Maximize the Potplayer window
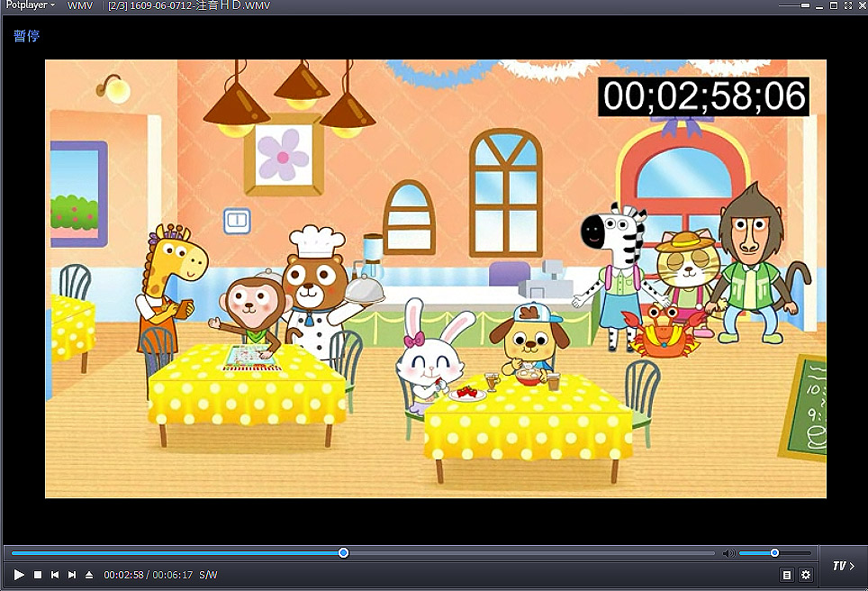868x591 pixels. pyautogui.click(x=834, y=5)
